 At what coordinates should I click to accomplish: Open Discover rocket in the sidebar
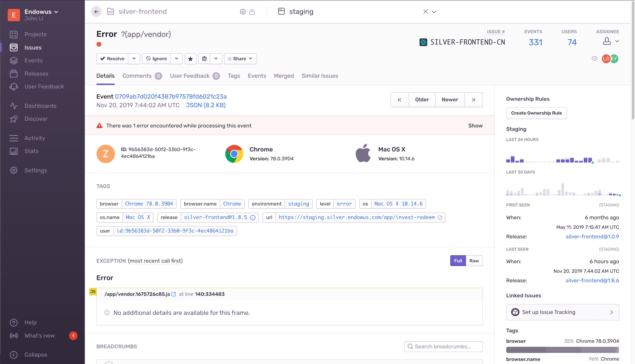(14, 119)
